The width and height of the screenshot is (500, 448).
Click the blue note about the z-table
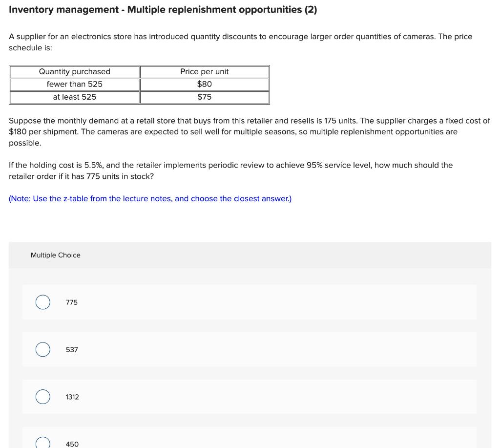coord(150,198)
